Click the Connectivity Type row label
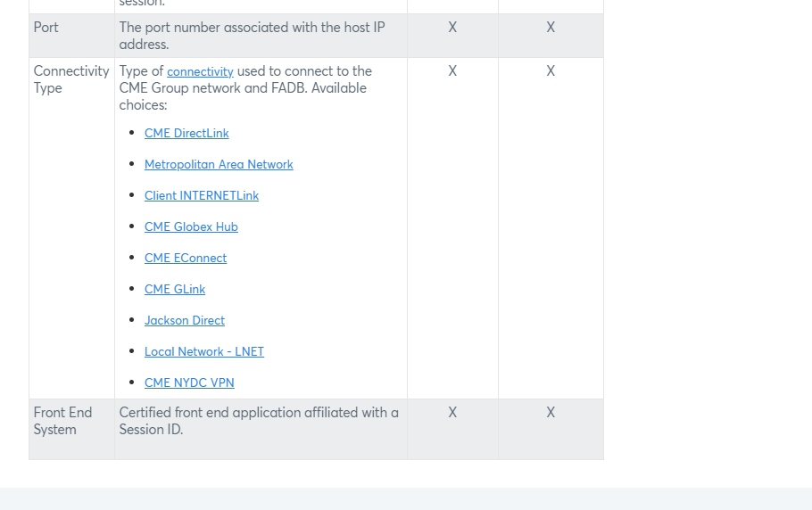This screenshot has width=812, height=510. point(71,79)
